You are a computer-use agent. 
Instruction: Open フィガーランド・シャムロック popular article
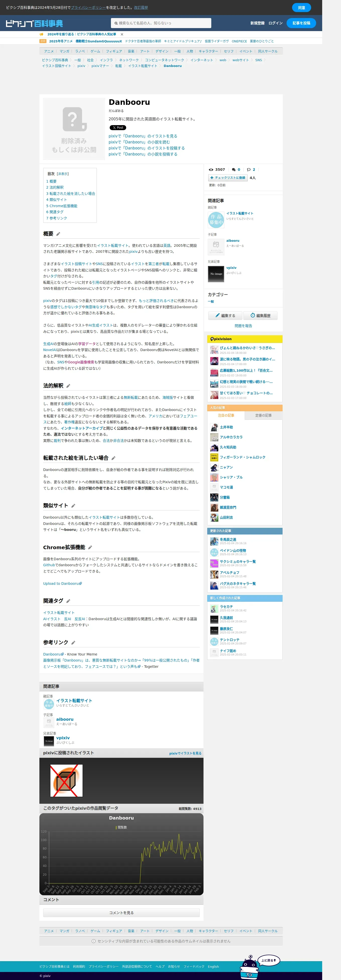[x=242, y=457]
